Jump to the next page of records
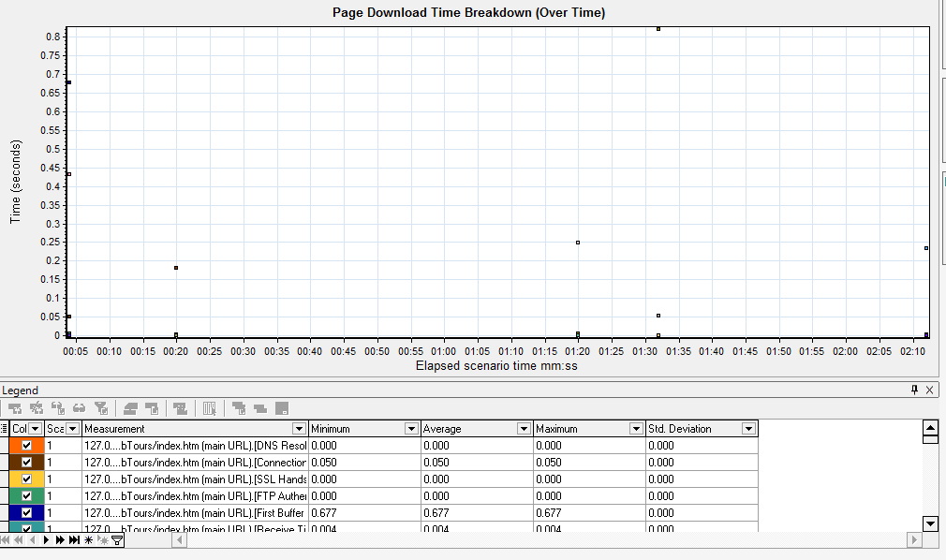This screenshot has width=946, height=560. 59,540
